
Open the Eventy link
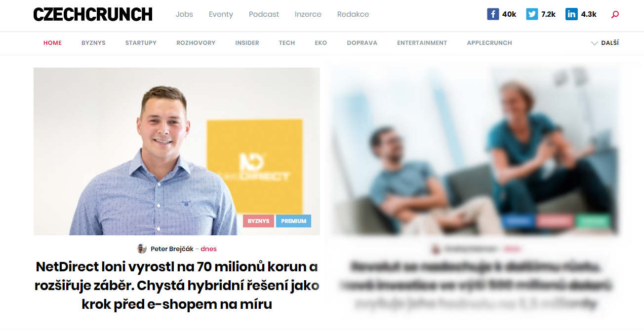(x=221, y=14)
